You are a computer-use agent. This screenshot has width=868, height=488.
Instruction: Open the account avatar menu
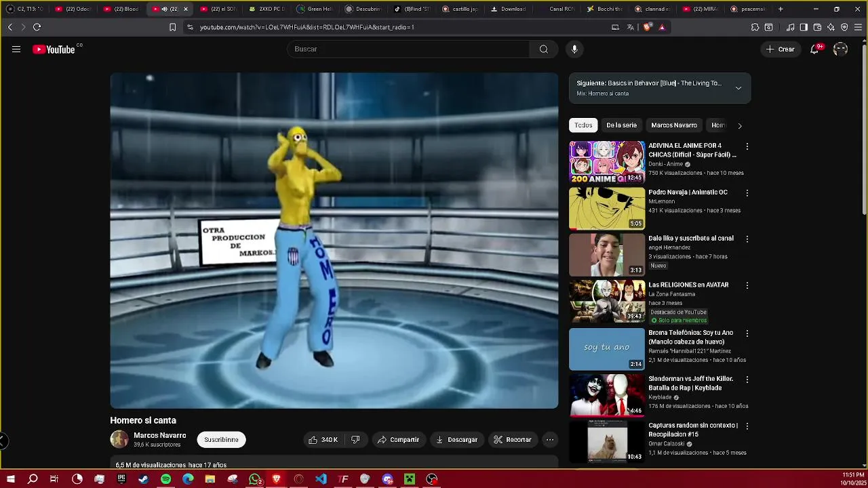[840, 49]
